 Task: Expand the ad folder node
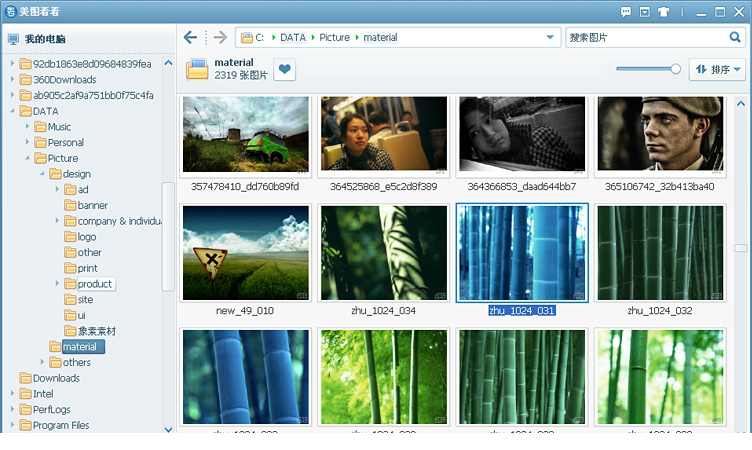pos(57,189)
